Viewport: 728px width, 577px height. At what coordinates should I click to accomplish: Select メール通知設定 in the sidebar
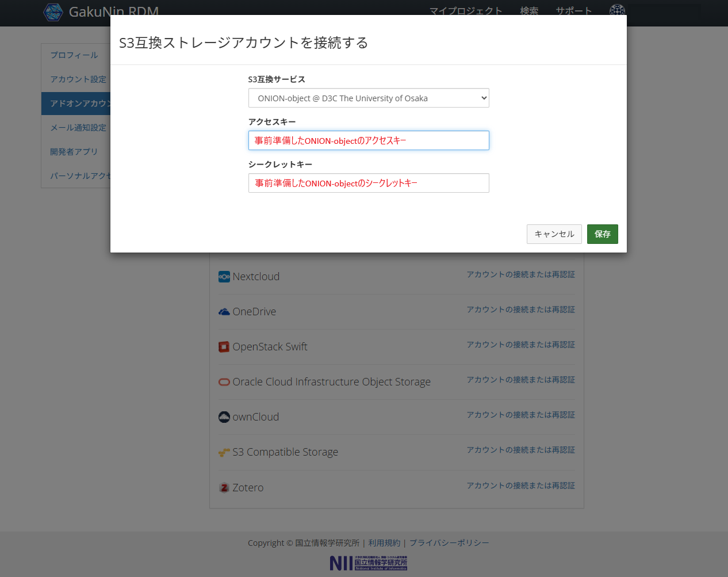point(78,128)
